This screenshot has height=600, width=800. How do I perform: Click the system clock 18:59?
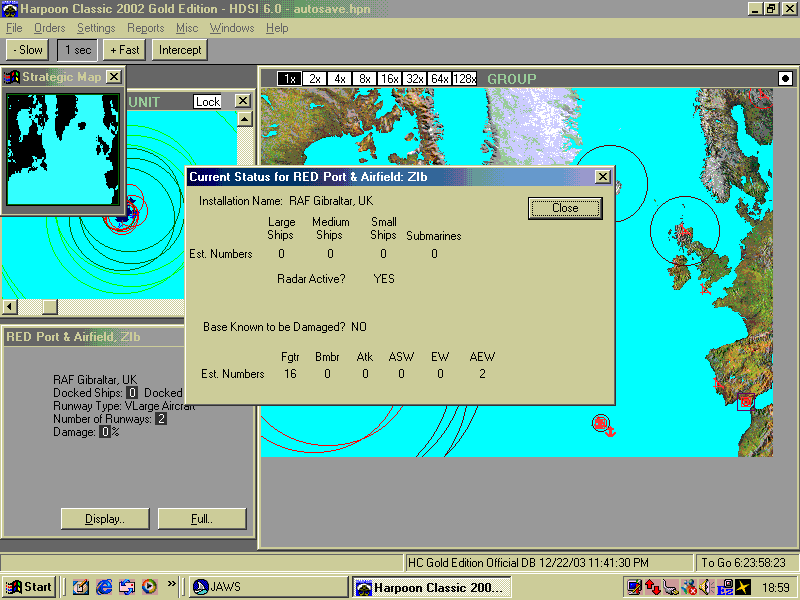click(x=776, y=588)
